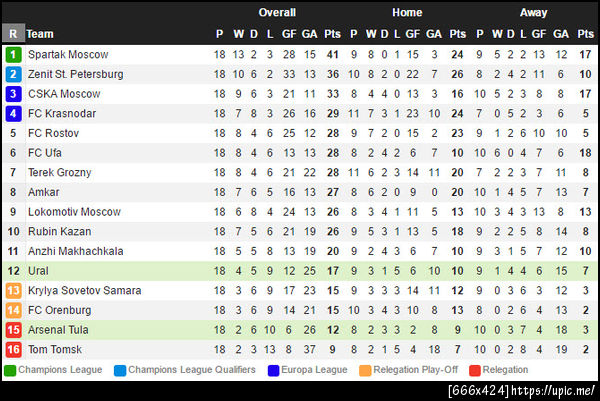
Task: Open the Spartak Moscow team link
Action: [x=67, y=54]
